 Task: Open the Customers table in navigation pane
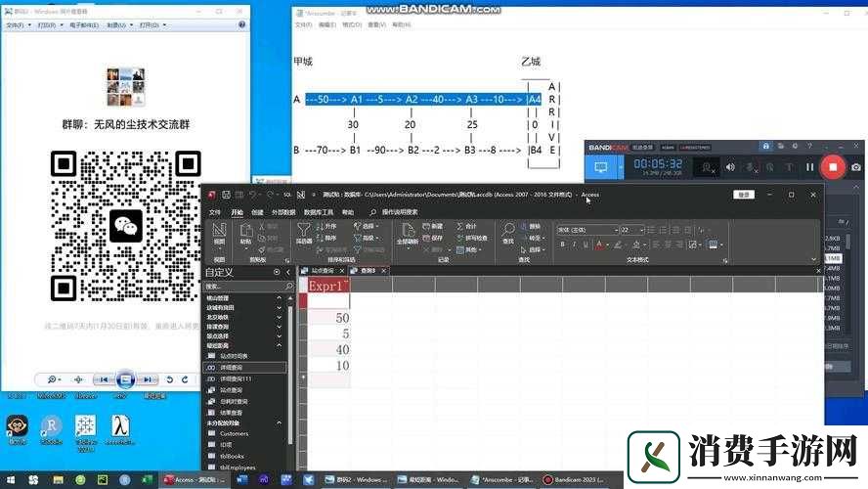(x=234, y=433)
